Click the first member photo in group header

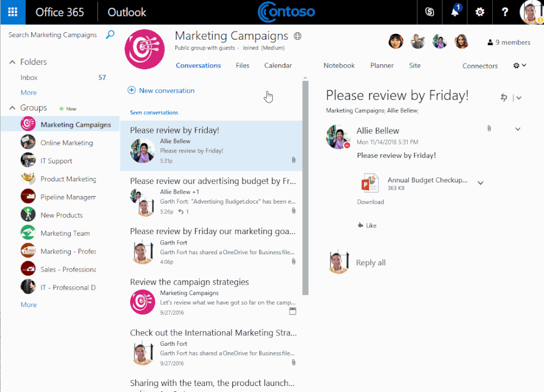click(396, 41)
